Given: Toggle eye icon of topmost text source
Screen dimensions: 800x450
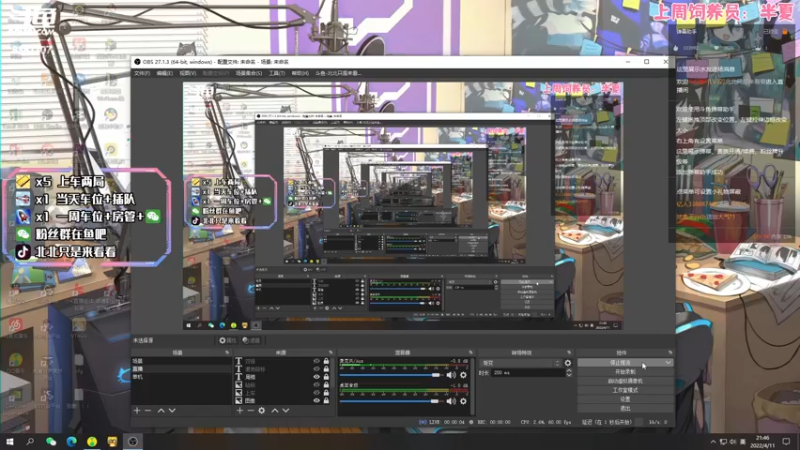Looking at the screenshot, I should (316, 361).
